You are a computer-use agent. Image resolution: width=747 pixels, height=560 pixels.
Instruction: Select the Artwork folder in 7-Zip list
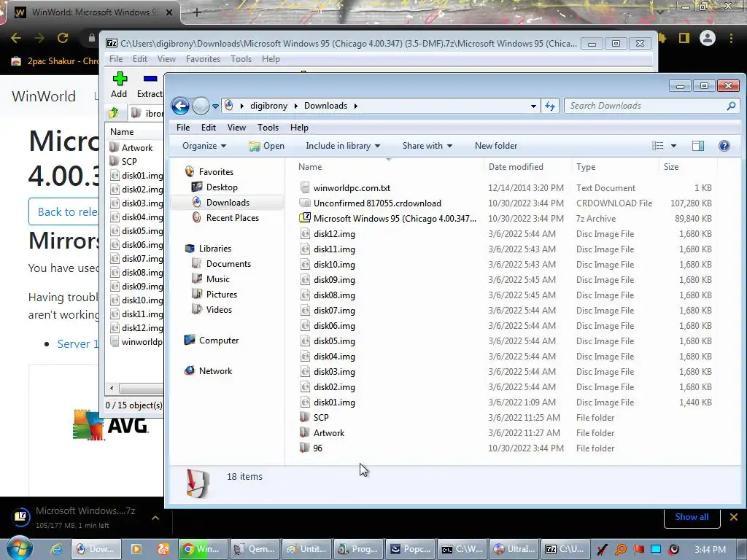pos(131,147)
